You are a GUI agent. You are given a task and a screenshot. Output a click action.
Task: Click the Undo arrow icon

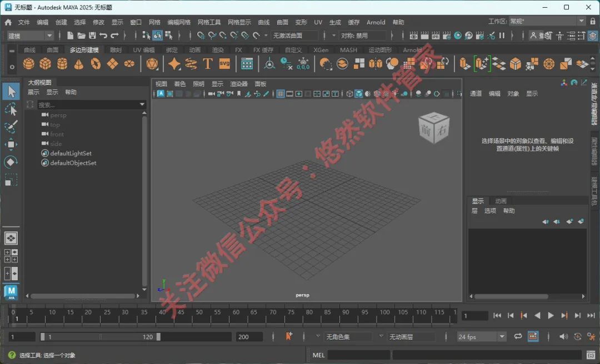coord(103,36)
